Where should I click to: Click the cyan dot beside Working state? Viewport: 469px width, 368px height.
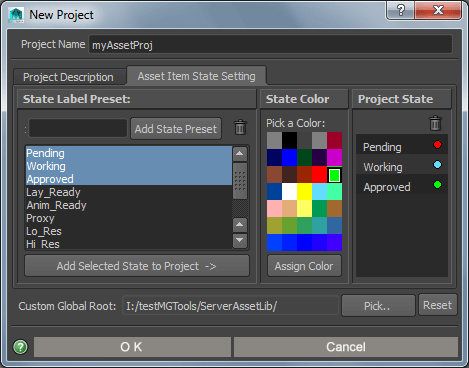click(x=437, y=165)
